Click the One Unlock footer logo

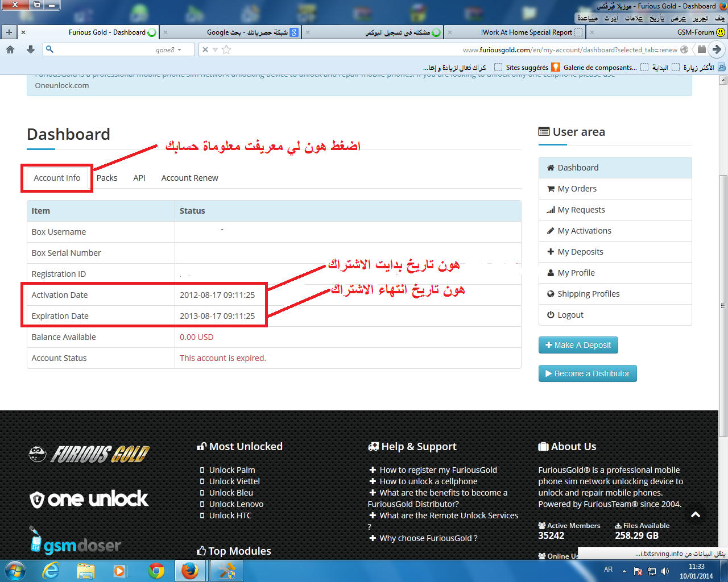(89, 499)
